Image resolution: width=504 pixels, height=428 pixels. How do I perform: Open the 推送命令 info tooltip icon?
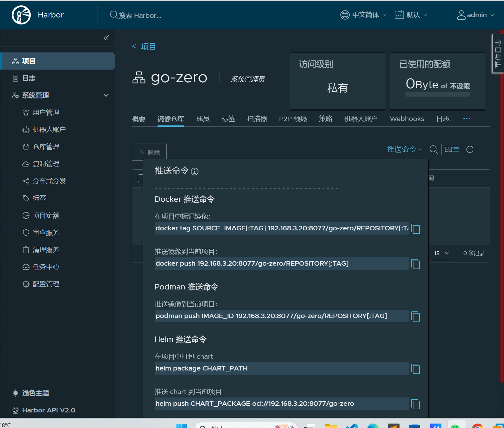pyautogui.click(x=195, y=172)
